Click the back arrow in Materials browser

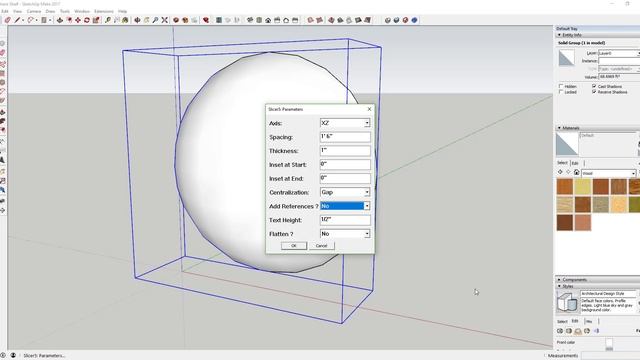[x=560, y=173]
